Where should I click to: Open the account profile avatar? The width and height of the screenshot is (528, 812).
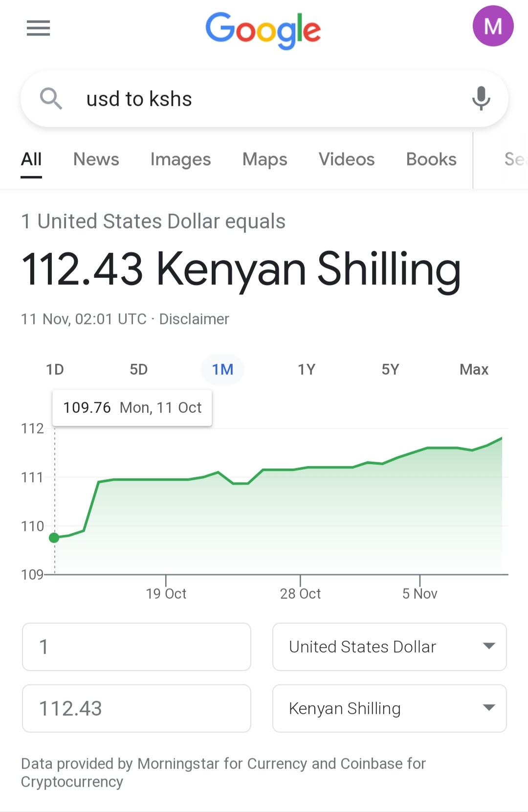492,26
